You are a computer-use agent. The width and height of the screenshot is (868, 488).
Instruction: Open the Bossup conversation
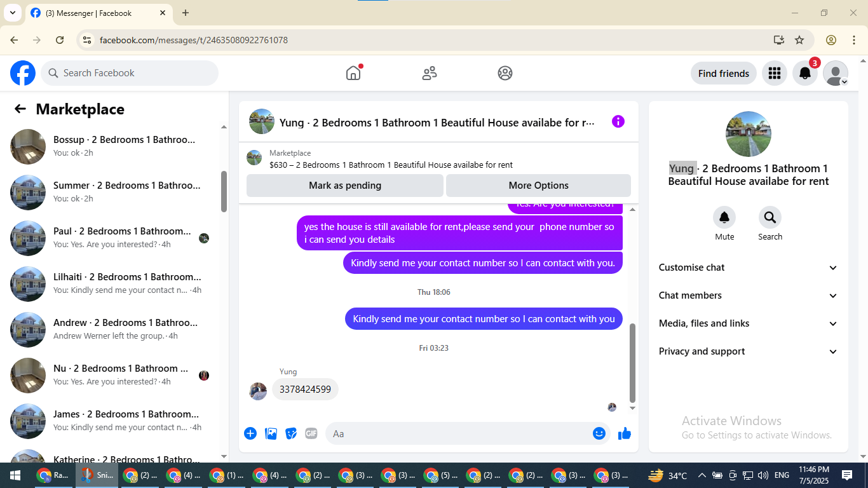pos(111,146)
